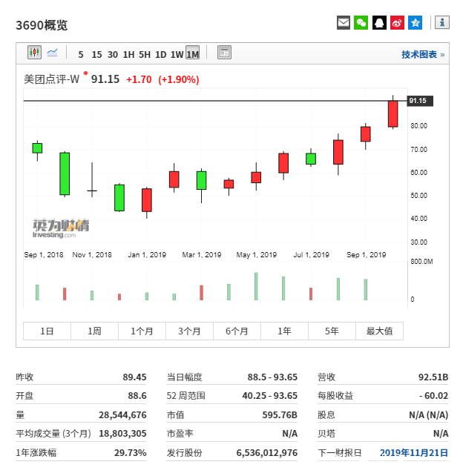Select the 5H chart interval
This screenshot has width=463, height=476.
[x=145, y=55]
